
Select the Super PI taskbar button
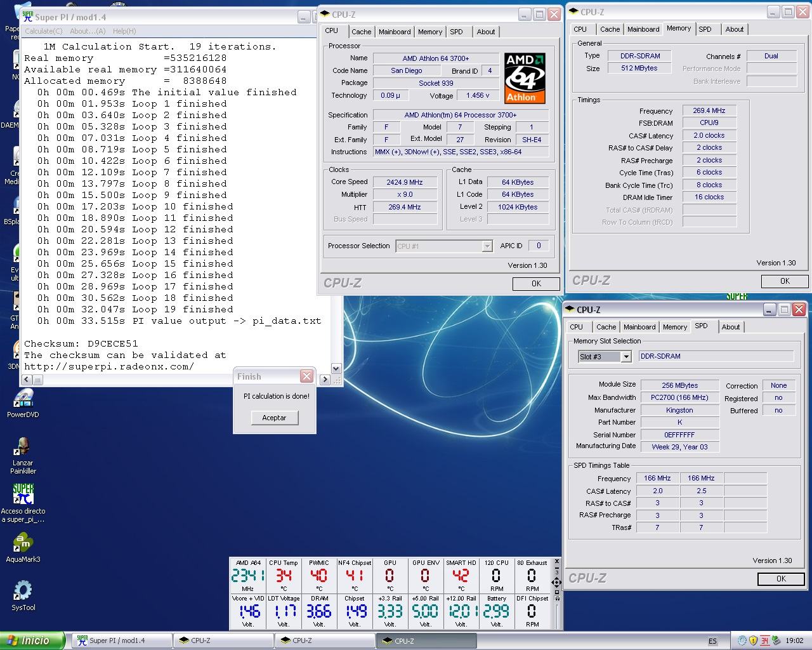[x=121, y=640]
